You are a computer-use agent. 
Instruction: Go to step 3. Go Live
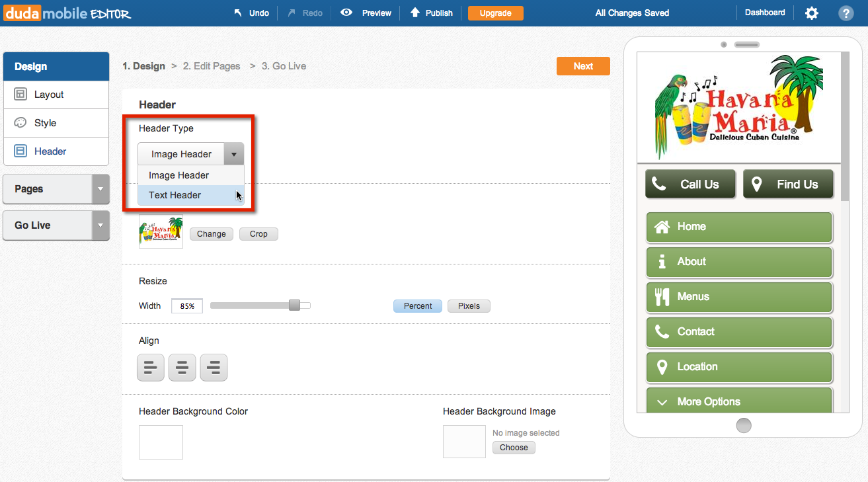tap(284, 66)
